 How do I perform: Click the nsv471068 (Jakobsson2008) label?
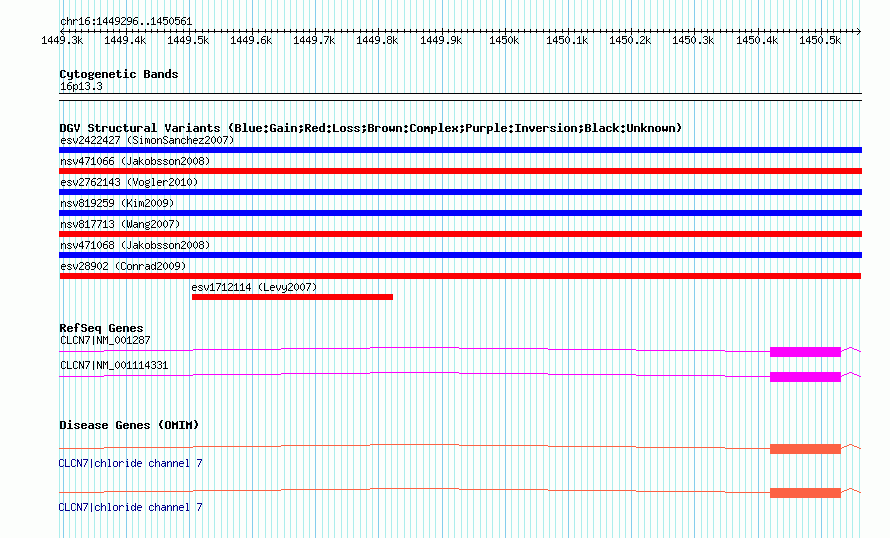[x=135, y=245]
